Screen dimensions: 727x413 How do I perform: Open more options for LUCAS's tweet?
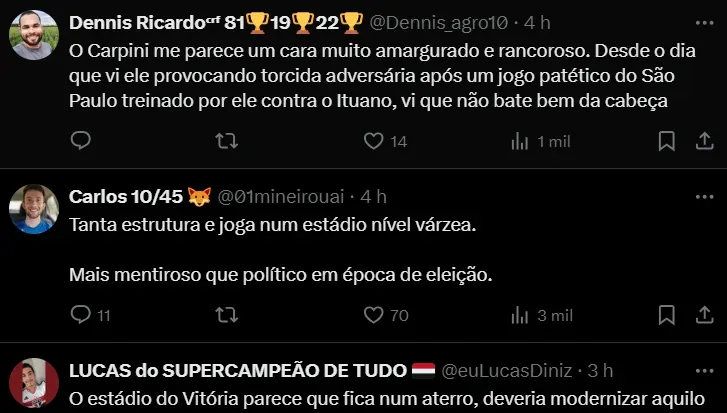704,371
